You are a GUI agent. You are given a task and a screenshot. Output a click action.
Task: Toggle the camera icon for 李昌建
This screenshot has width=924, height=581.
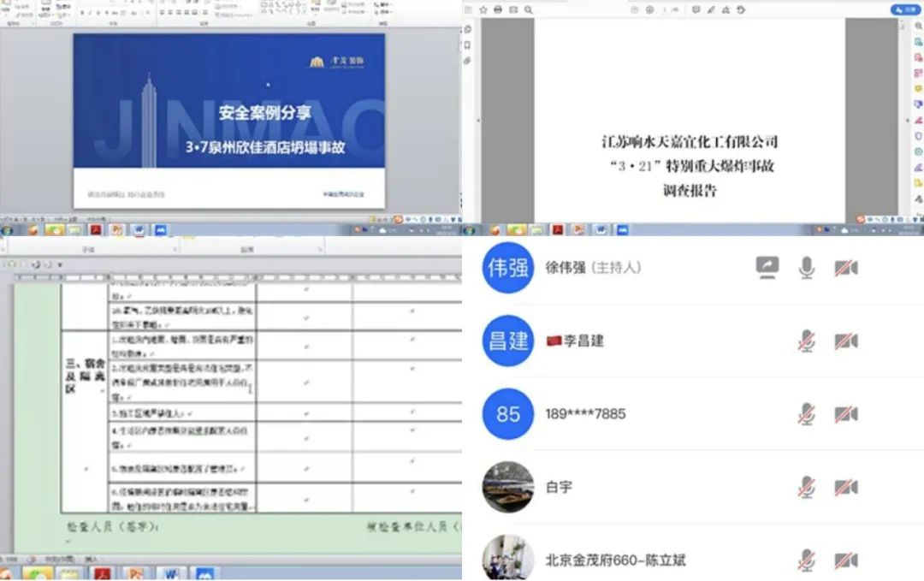click(846, 341)
